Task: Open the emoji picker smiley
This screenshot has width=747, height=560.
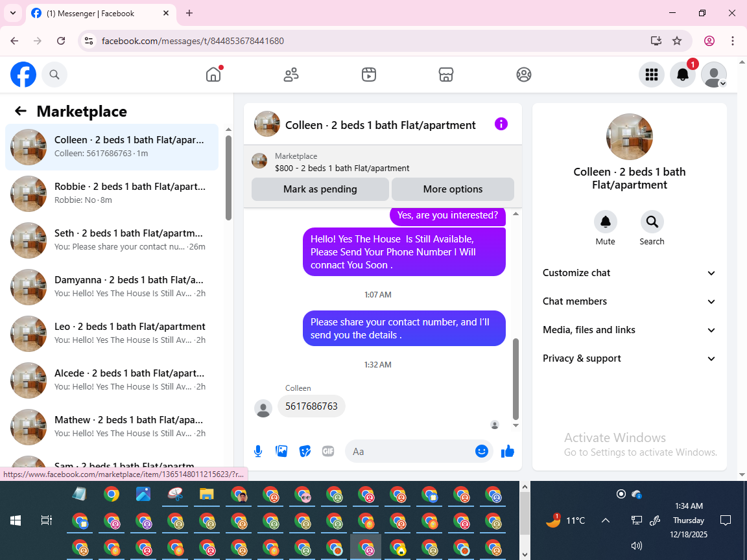Action: pos(482,451)
